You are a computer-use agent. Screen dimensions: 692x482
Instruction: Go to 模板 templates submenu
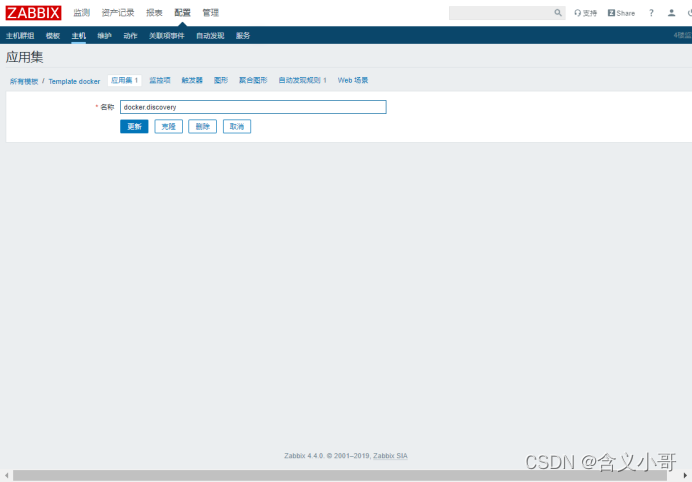[x=53, y=36]
